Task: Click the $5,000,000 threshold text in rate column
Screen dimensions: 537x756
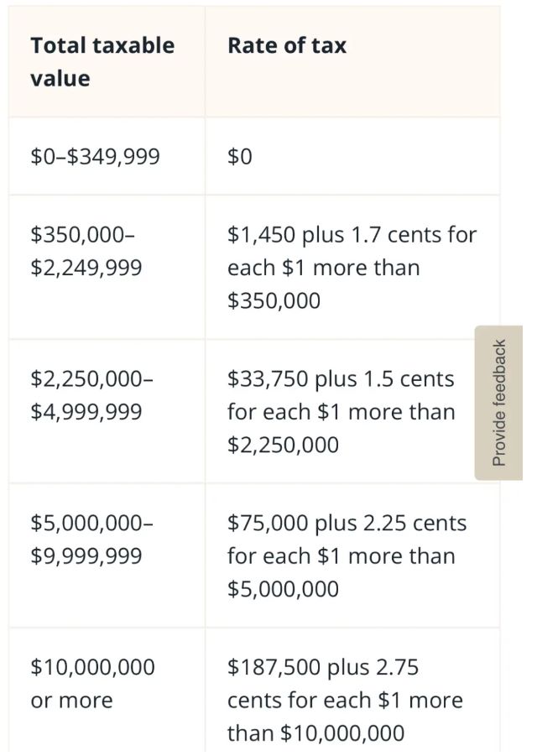Action: [x=283, y=589]
